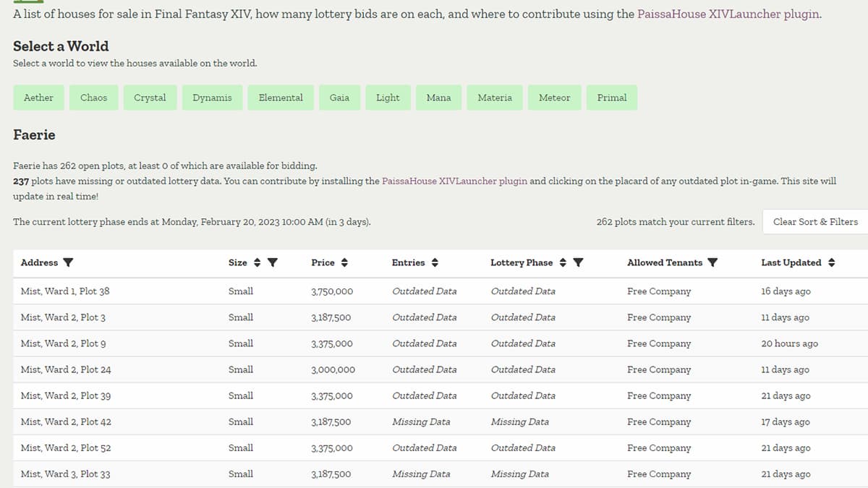Click the Clear Sort & Filters button

coord(814,222)
